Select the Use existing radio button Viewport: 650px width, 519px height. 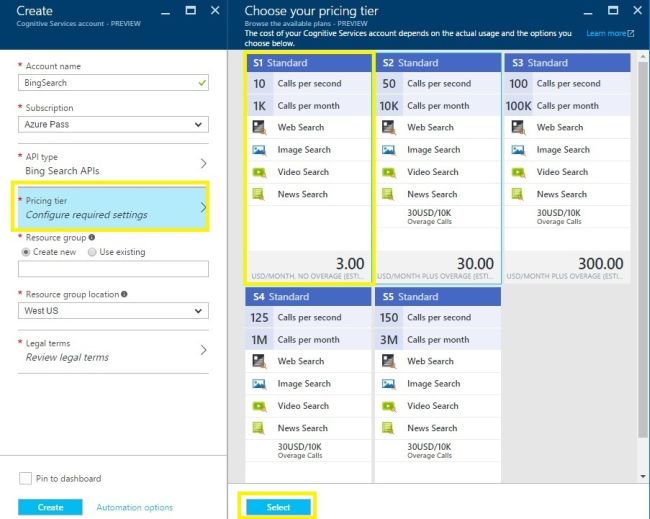click(x=92, y=252)
